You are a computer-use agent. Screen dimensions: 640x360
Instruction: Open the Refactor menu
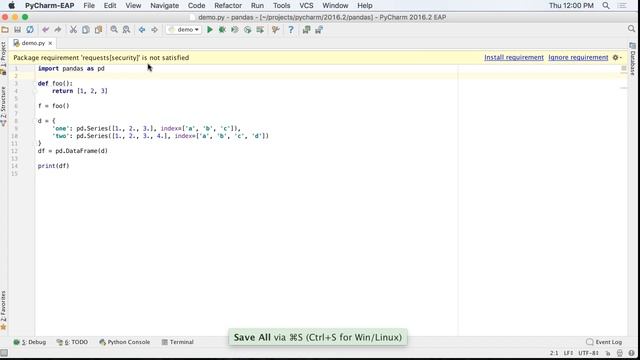228,6
